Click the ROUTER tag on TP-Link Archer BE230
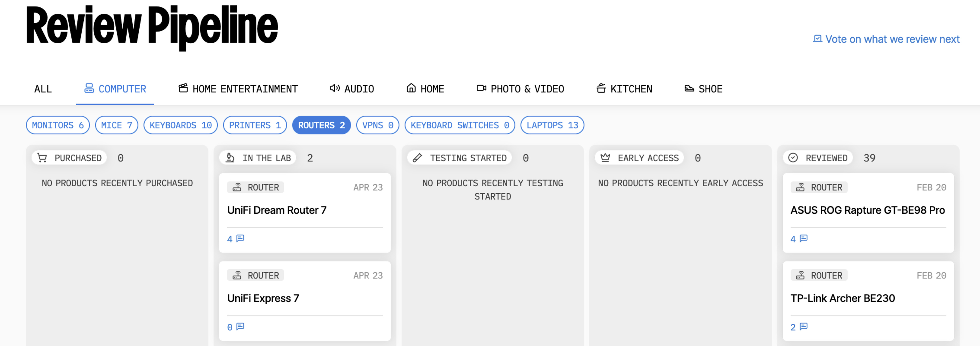 tap(819, 275)
